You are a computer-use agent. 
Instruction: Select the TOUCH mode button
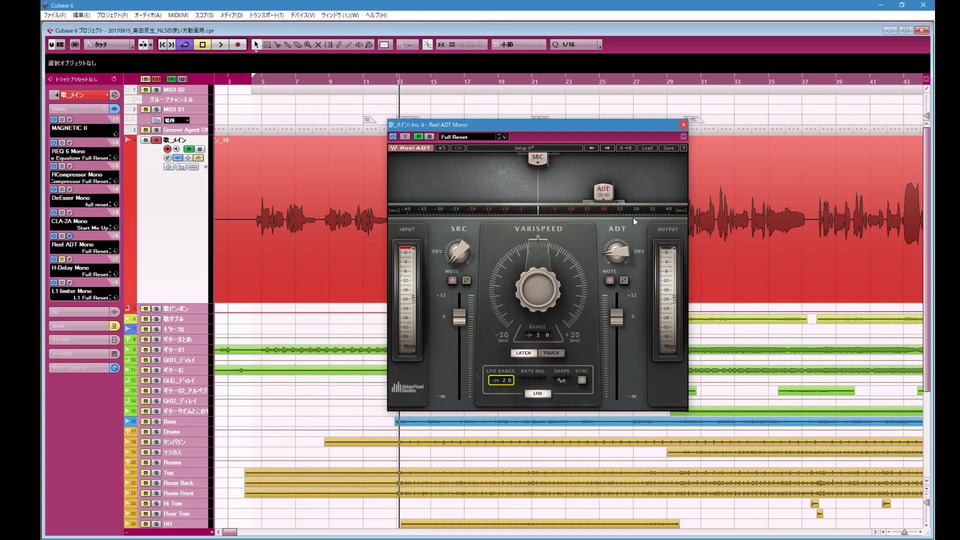(551, 353)
